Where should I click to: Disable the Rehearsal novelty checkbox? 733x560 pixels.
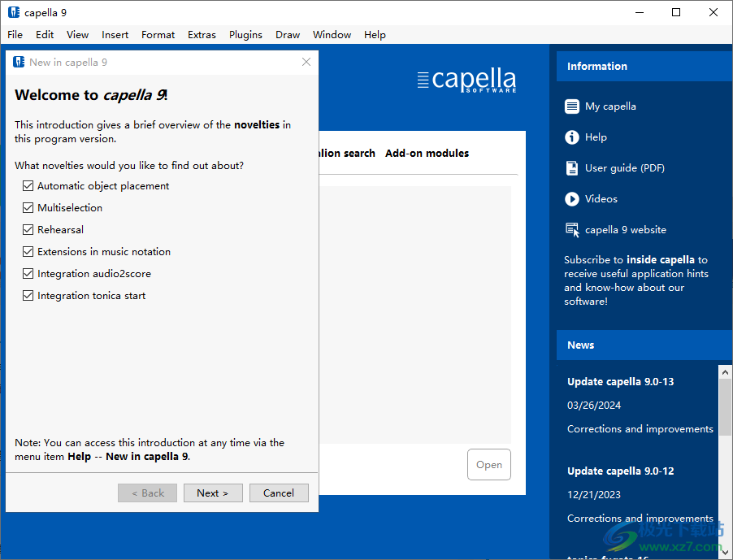[x=28, y=229]
